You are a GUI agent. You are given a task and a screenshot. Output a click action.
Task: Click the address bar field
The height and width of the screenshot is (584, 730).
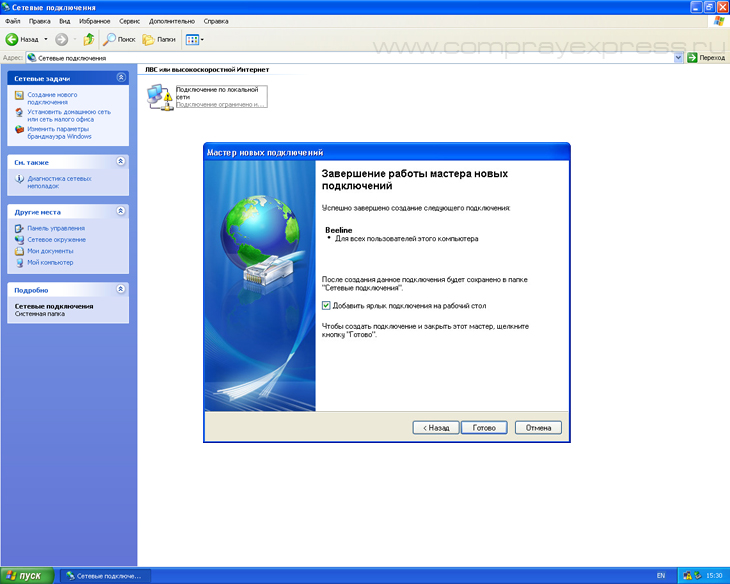point(350,58)
